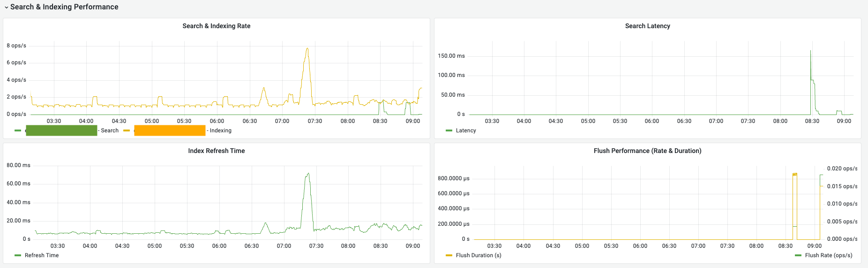Click the small yellow dash before Indexing legend
This screenshot has width=868, height=268.
click(127, 130)
